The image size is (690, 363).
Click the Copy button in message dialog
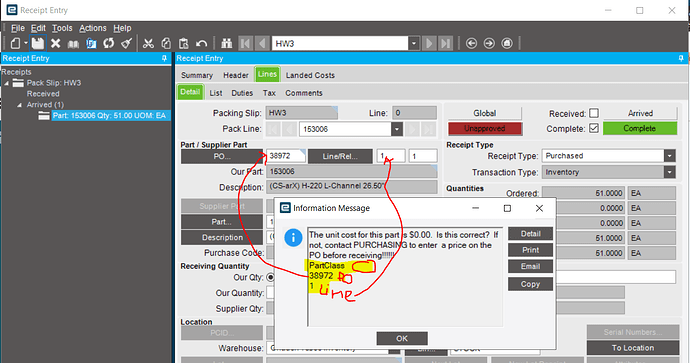point(530,284)
